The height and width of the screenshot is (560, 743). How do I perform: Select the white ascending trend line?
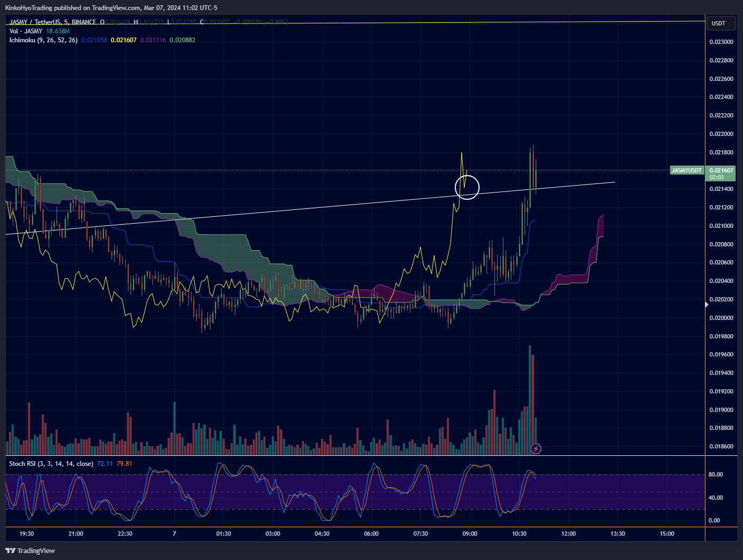[310, 208]
